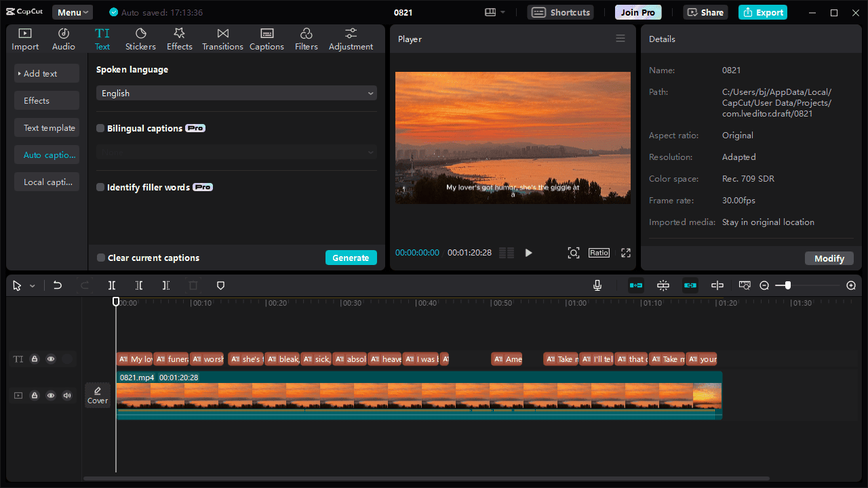Enable Bilingual captions checkbox

click(100, 128)
